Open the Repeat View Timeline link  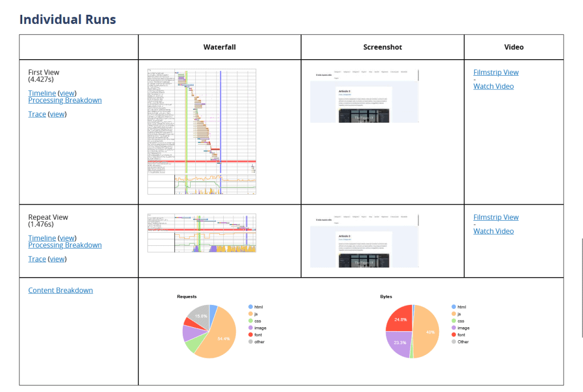42,238
